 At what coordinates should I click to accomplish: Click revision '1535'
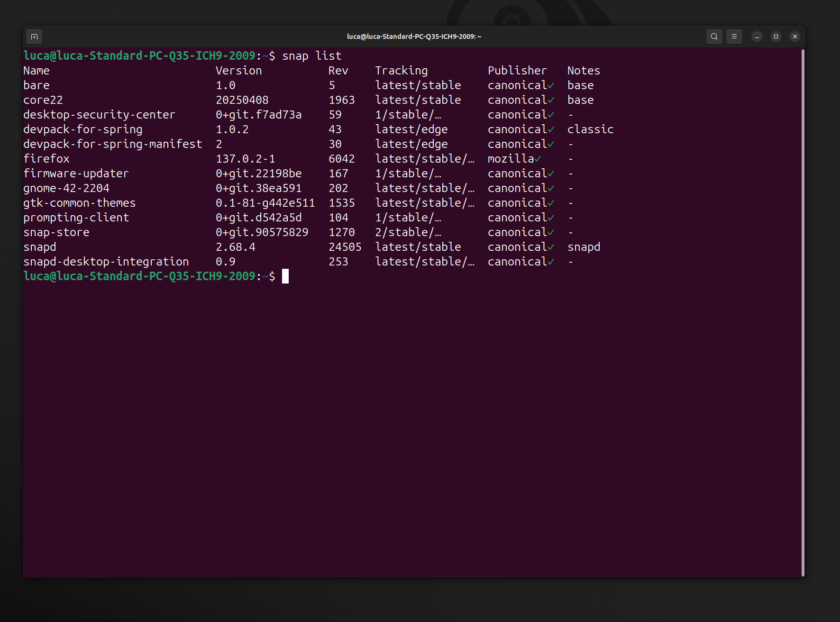342,203
